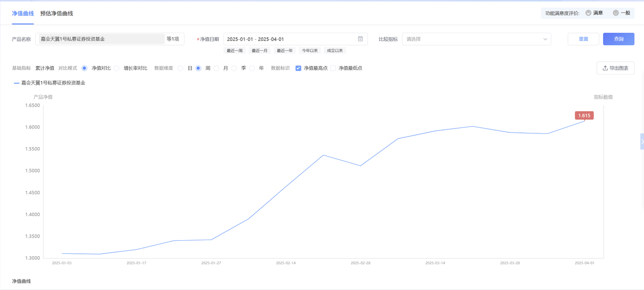Uncheck the 净值最高点 checkbox
The width and height of the screenshot is (644, 290).
[x=298, y=68]
